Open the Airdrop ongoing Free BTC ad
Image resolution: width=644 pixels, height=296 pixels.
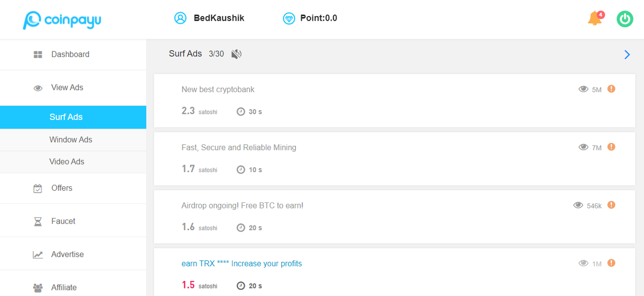click(242, 205)
